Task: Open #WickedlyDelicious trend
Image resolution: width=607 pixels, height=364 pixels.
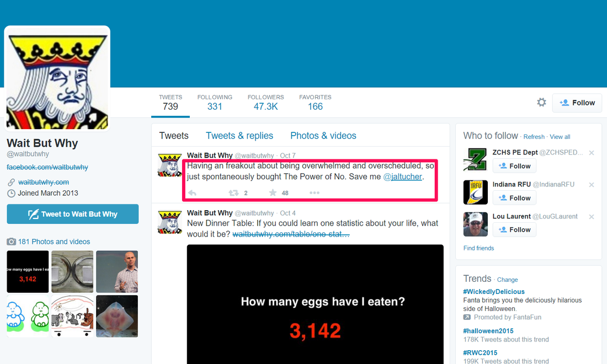Action: [493, 292]
